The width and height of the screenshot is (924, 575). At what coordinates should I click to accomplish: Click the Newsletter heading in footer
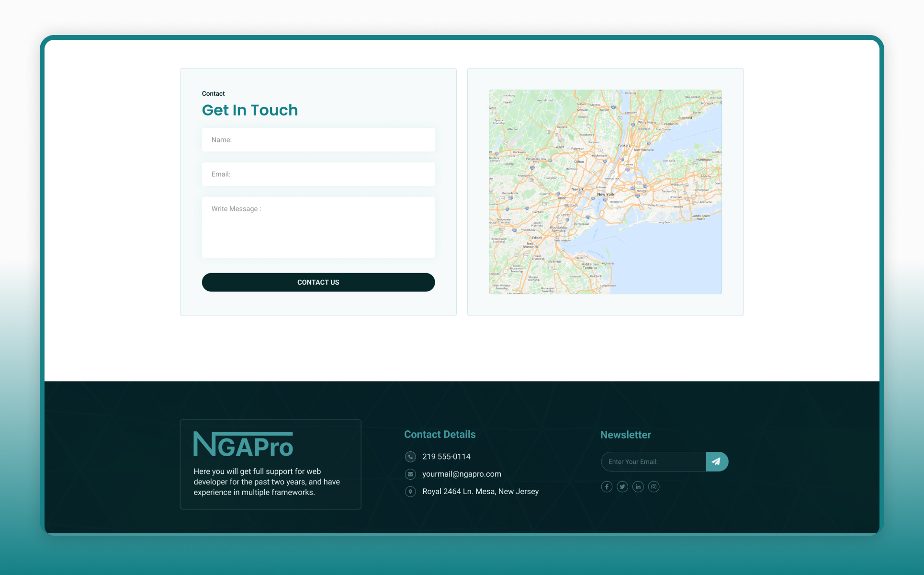[x=626, y=435]
